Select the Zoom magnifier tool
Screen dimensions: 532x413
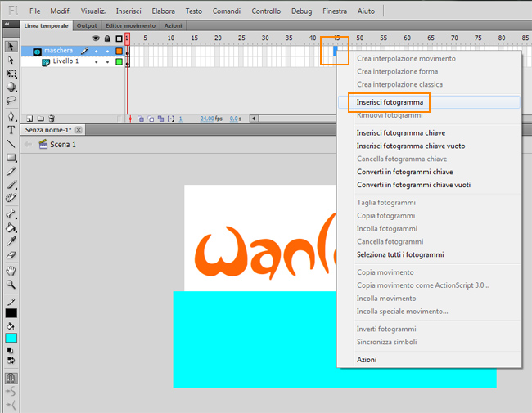click(11, 285)
